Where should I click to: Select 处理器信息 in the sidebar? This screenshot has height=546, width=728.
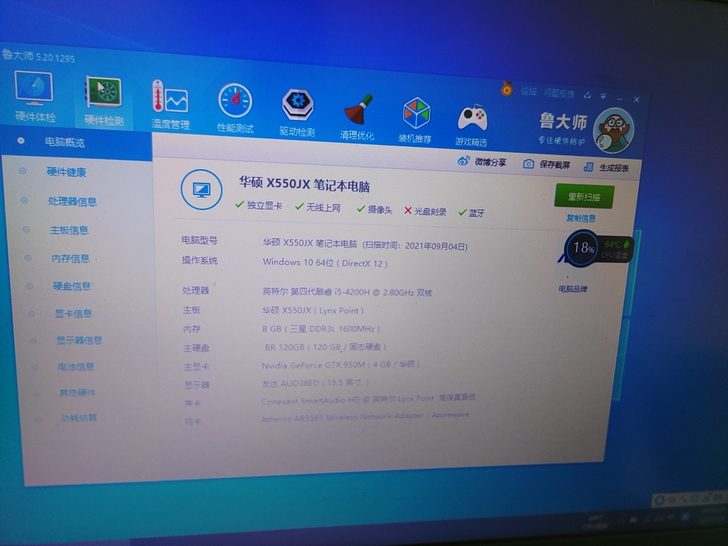click(x=72, y=201)
